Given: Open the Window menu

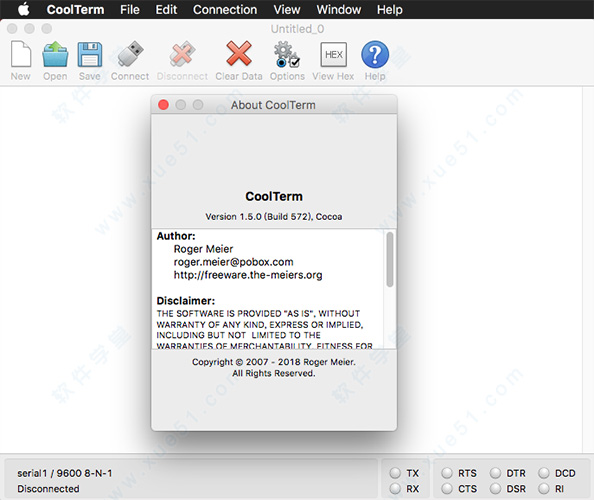Looking at the screenshot, I should tap(339, 9).
